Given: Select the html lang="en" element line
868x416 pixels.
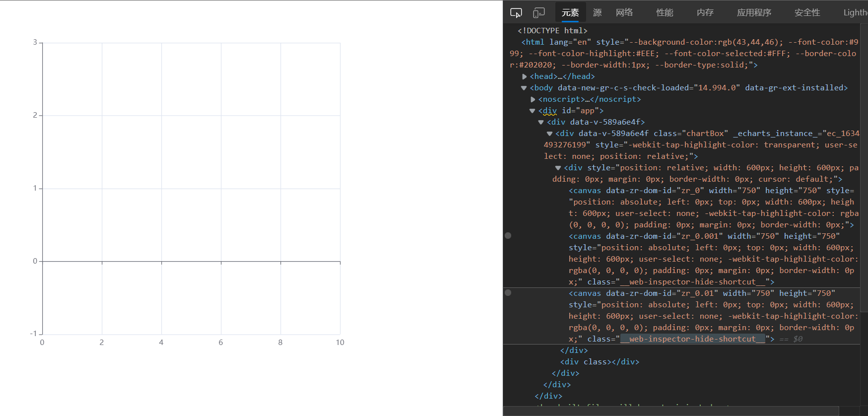Looking at the screenshot, I should tap(684, 54).
